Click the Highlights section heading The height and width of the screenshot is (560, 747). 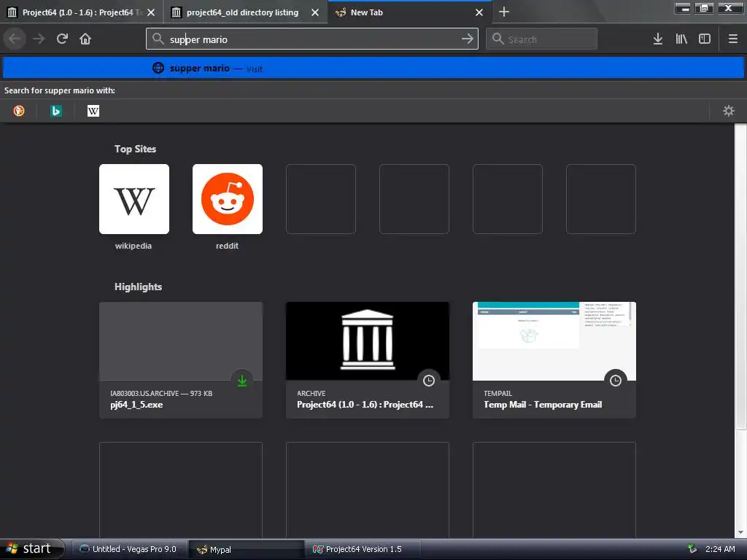[x=138, y=287]
